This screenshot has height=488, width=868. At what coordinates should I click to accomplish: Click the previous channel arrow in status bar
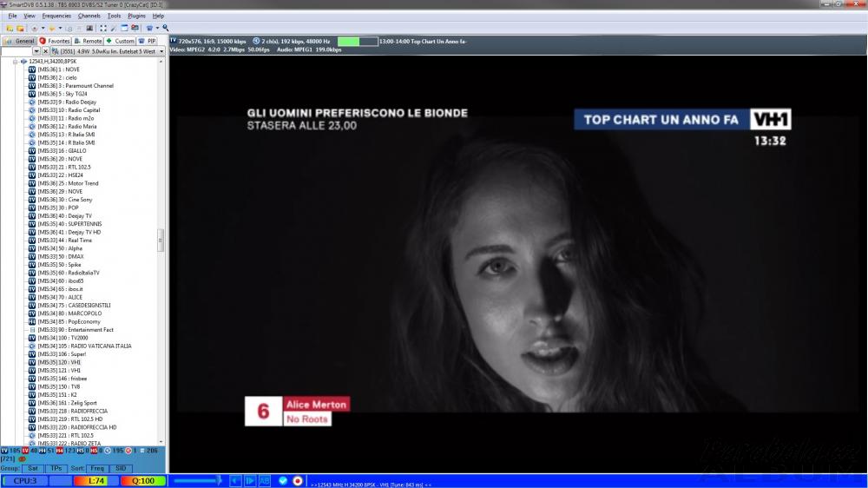coord(235,481)
